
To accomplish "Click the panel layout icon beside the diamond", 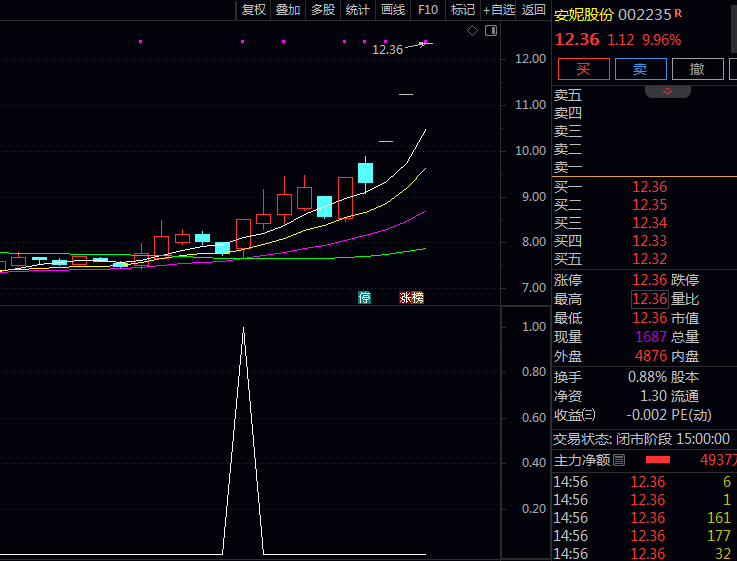I will click(490, 31).
